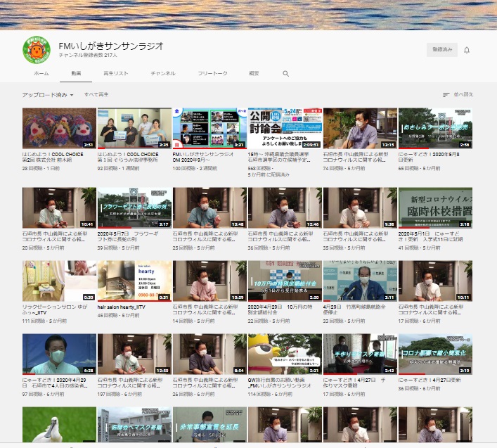Click the hair salon hearty video thumbnail

(134, 281)
